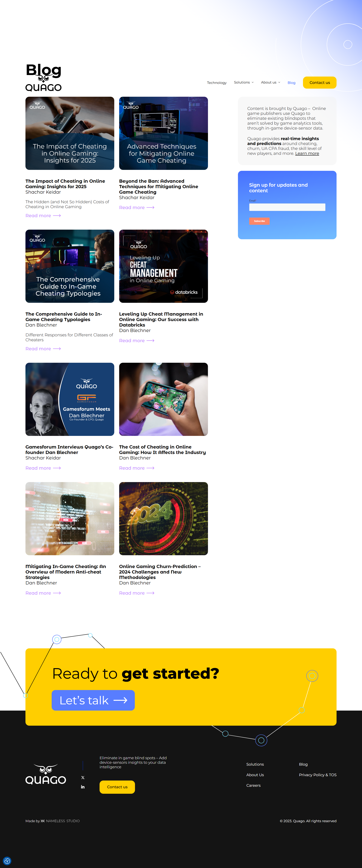This screenshot has width=362, height=868.
Task: Open the LinkedIn icon in footer
Action: click(83, 787)
